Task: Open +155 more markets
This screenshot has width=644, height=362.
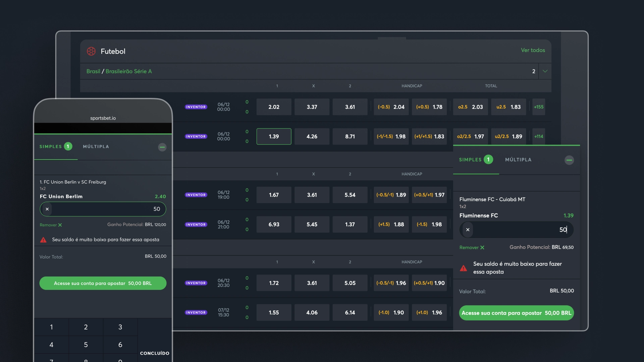Action: (539, 107)
